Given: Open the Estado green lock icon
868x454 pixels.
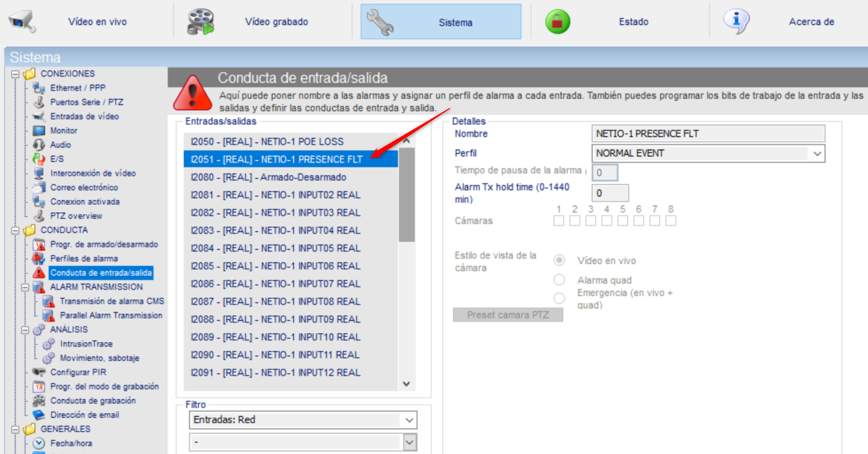Looking at the screenshot, I should [558, 22].
